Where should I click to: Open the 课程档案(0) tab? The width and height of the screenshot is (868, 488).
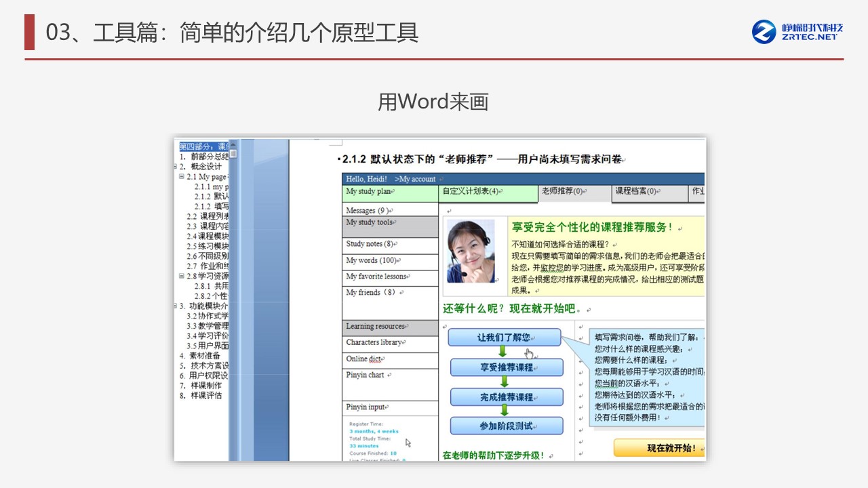[636, 192]
